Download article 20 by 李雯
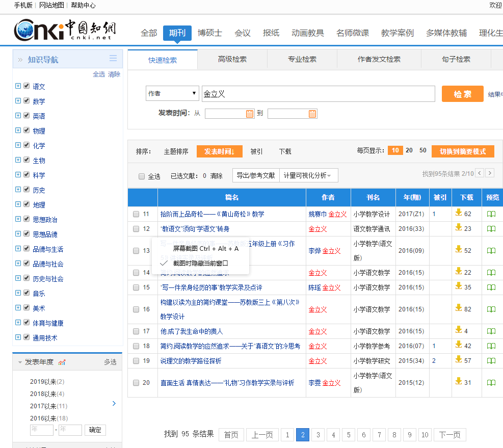 (459, 381)
